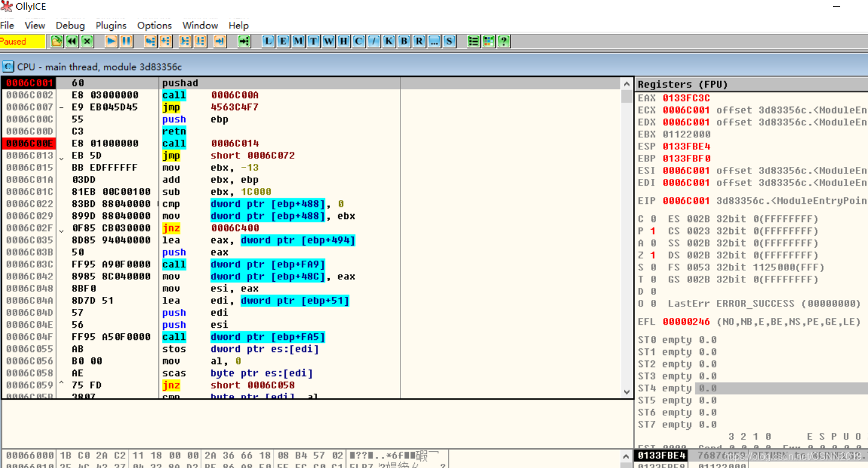The image size is (868, 468).
Task: Click the EAX register value 0133FC3C
Action: pyautogui.click(x=686, y=98)
